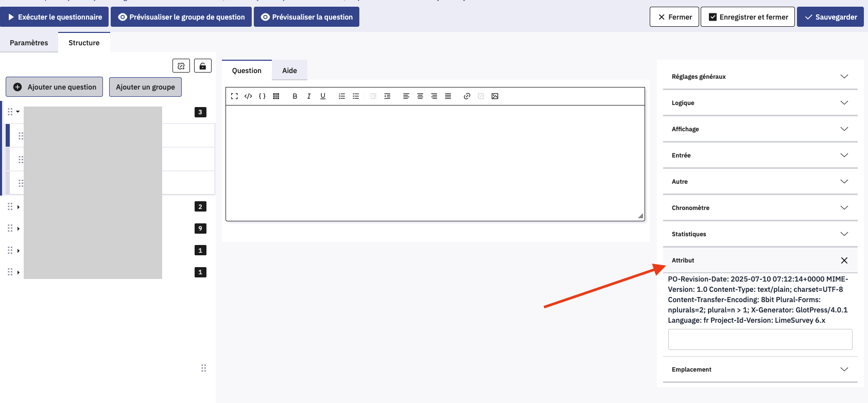Click the editor resize corner handle

click(640, 216)
